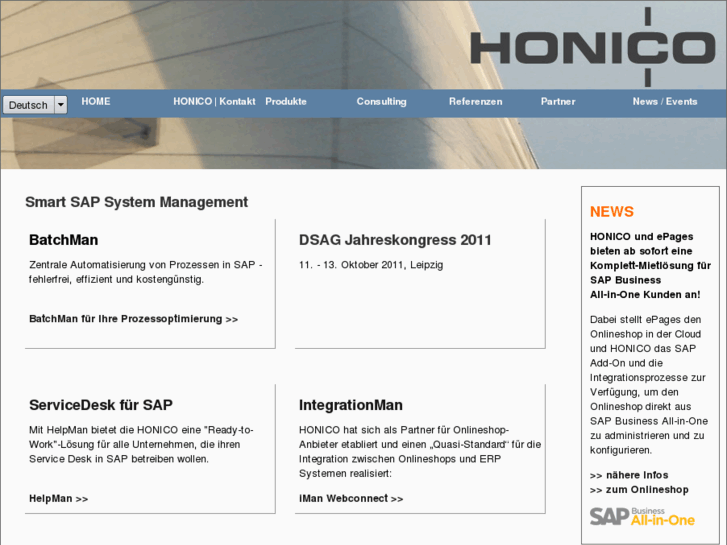Click 'Dabei stellt ePages den' news paragraph
727x545 pixels.
(649, 385)
